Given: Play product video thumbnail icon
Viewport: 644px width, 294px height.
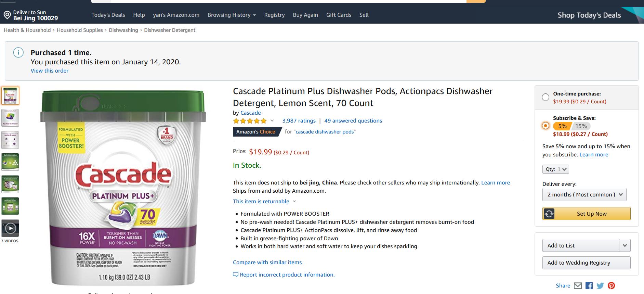Looking at the screenshot, I should point(10,228).
